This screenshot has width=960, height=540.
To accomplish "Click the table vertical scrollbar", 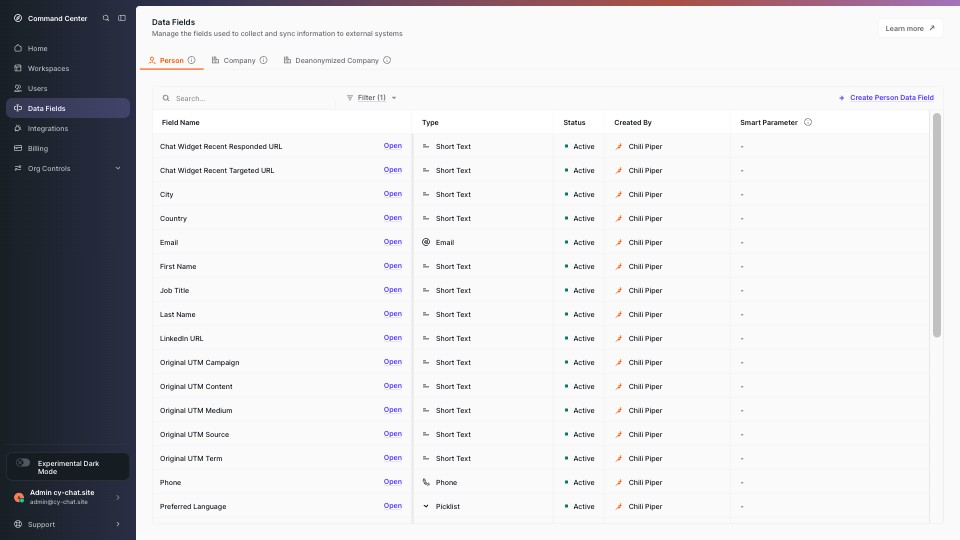I will pyautogui.click(x=937, y=225).
